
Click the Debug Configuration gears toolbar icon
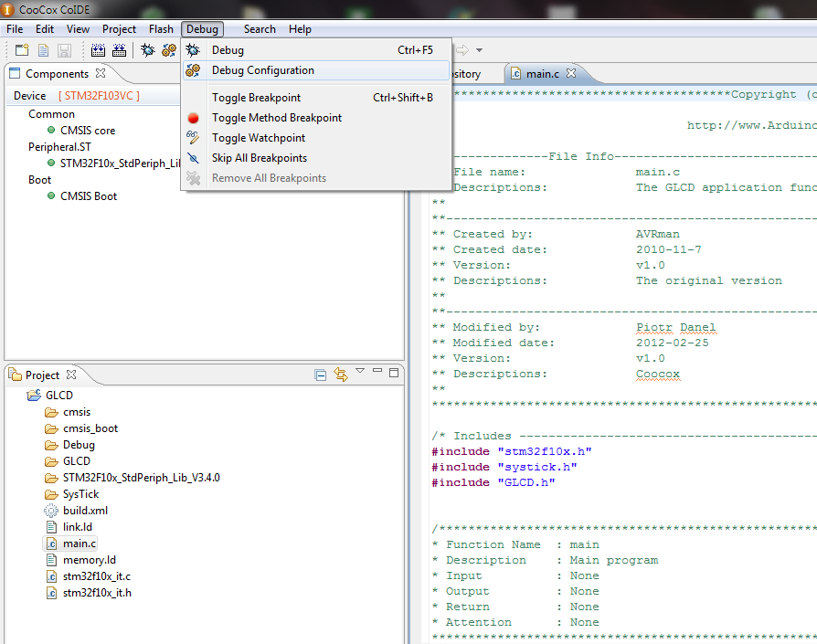click(169, 50)
